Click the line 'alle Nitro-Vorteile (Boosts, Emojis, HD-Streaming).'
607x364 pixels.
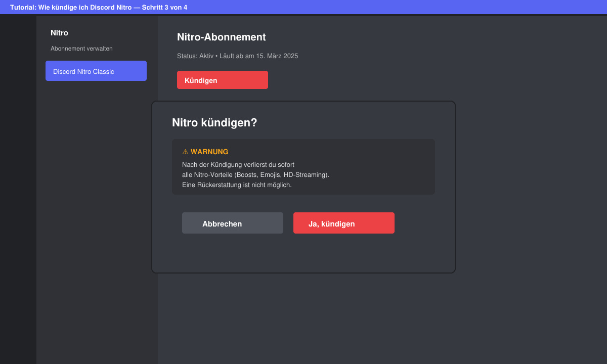pos(255,175)
